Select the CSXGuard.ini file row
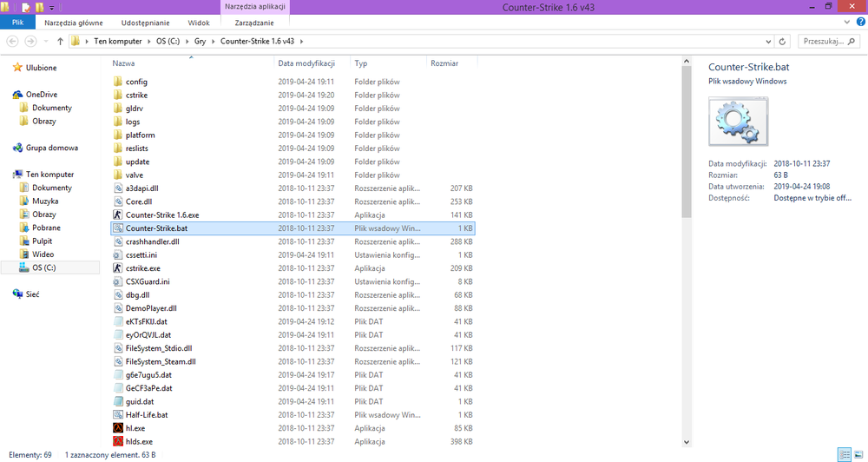 (x=293, y=281)
